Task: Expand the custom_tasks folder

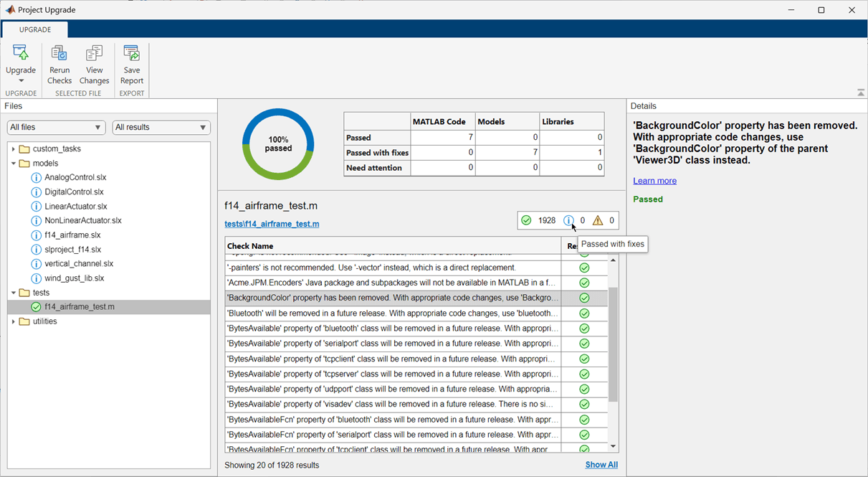Action: 14,149
